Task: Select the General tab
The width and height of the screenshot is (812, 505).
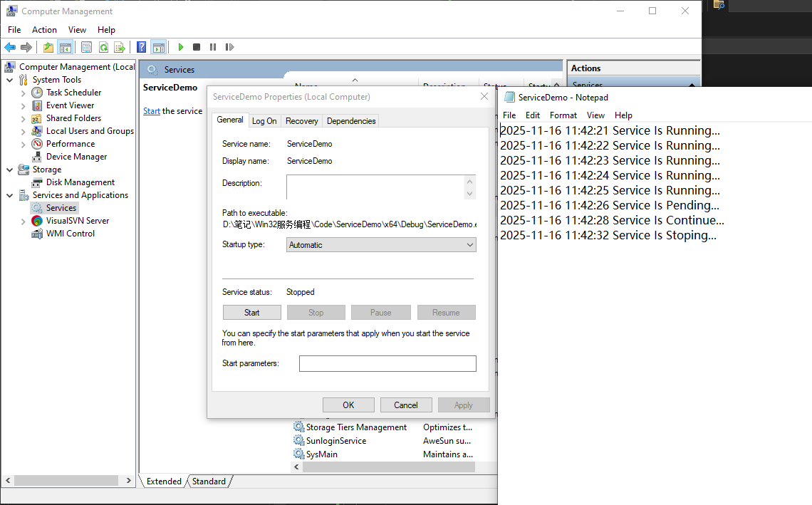Action: (230, 120)
